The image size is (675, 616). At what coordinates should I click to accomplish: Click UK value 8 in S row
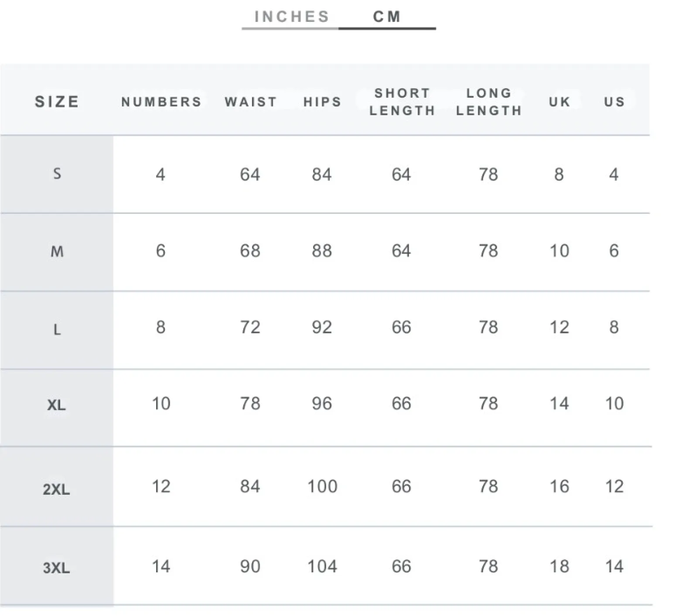point(559,175)
